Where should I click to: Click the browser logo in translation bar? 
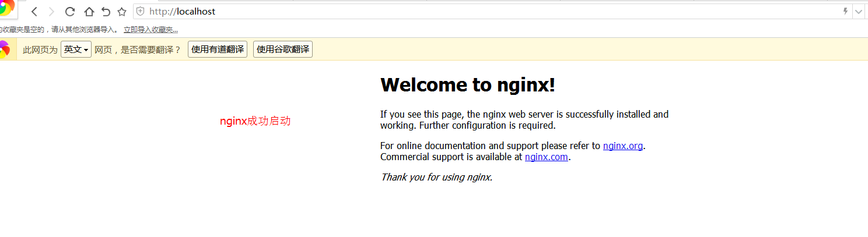click(5, 49)
